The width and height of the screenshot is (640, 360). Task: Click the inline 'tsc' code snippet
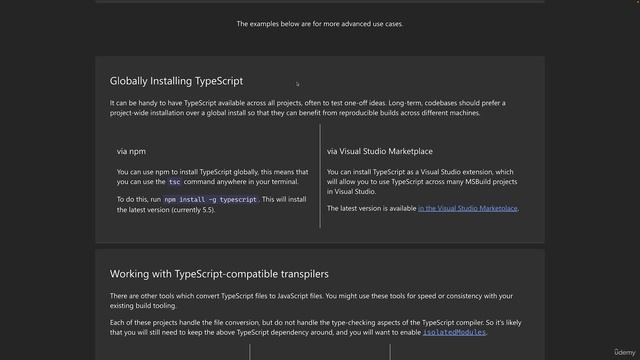pos(174,182)
